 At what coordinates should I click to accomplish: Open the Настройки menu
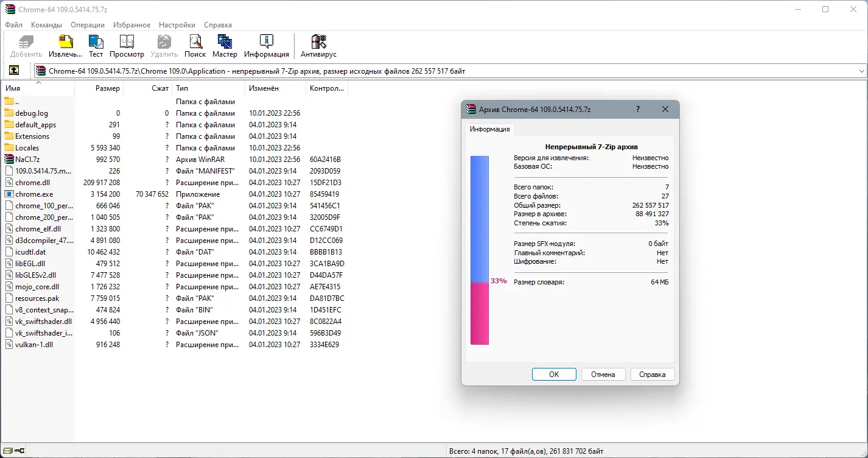point(177,25)
